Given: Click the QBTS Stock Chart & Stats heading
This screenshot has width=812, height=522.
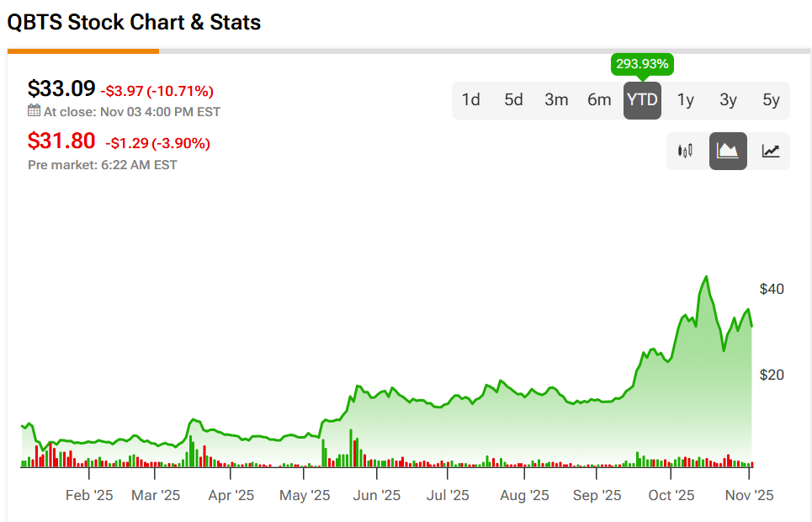Looking at the screenshot, I should tap(135, 23).
